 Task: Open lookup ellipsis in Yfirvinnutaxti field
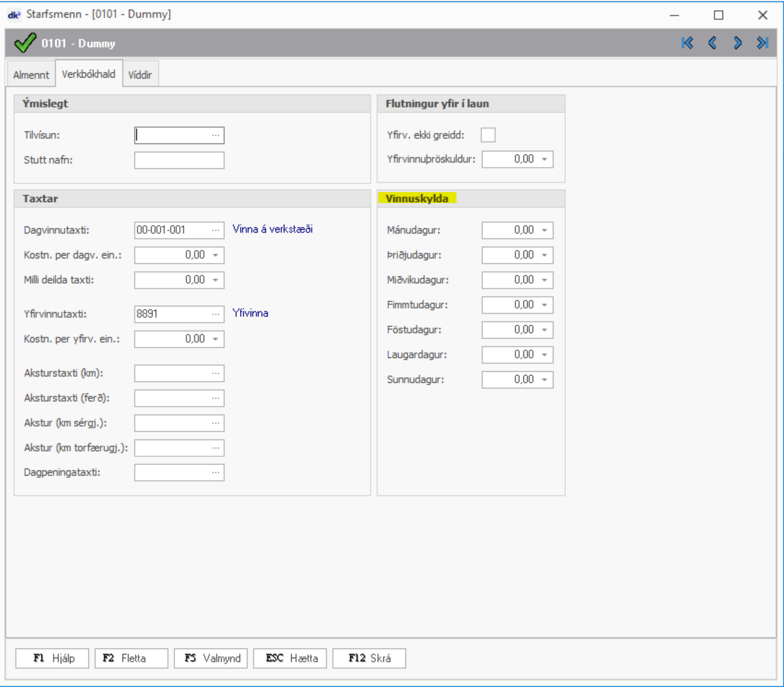216,314
